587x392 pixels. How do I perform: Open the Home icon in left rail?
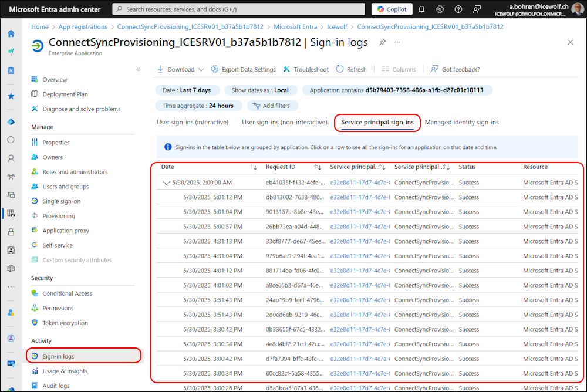click(x=11, y=33)
